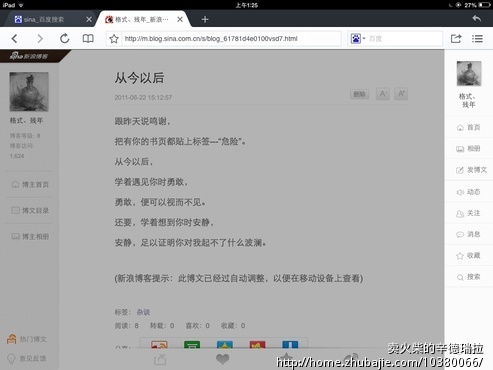This screenshot has height=370, width=493.
Task: Click the Baidu search input field
Action: coord(404,39)
